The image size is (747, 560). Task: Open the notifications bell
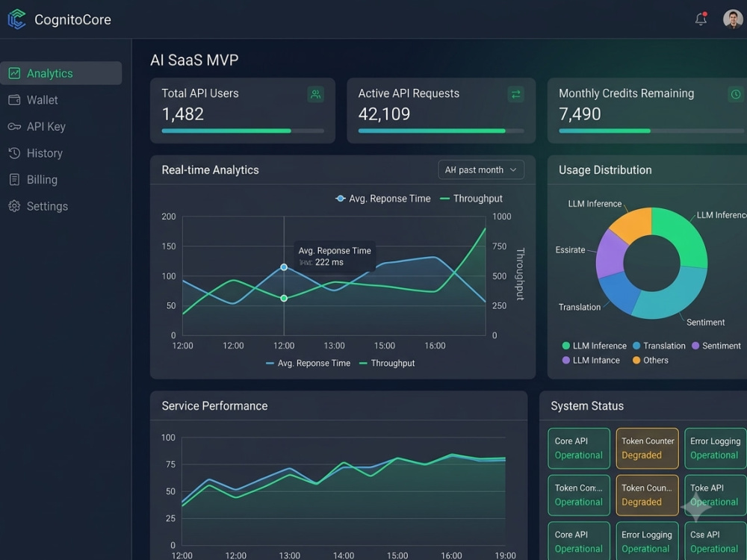tap(701, 19)
